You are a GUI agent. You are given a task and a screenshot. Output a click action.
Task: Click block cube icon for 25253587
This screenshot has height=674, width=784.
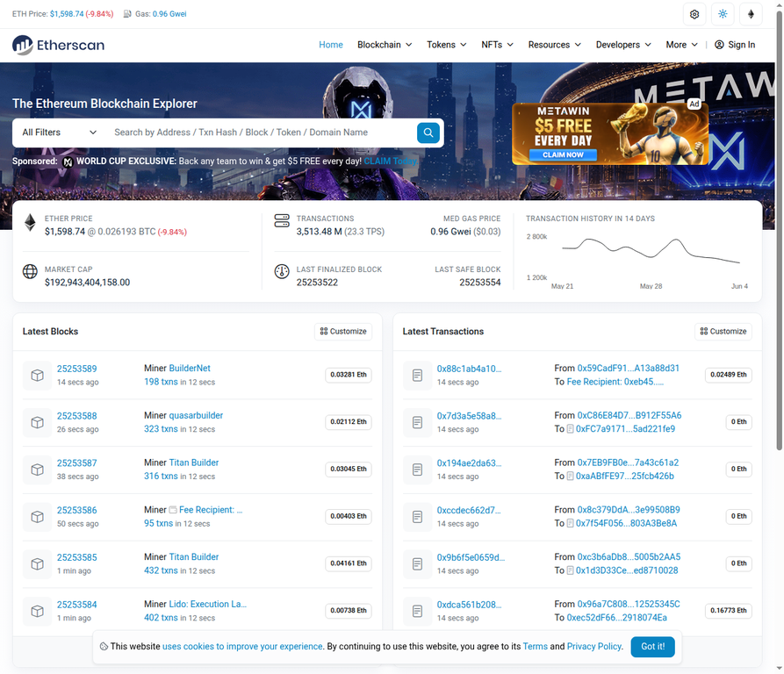pos(37,470)
